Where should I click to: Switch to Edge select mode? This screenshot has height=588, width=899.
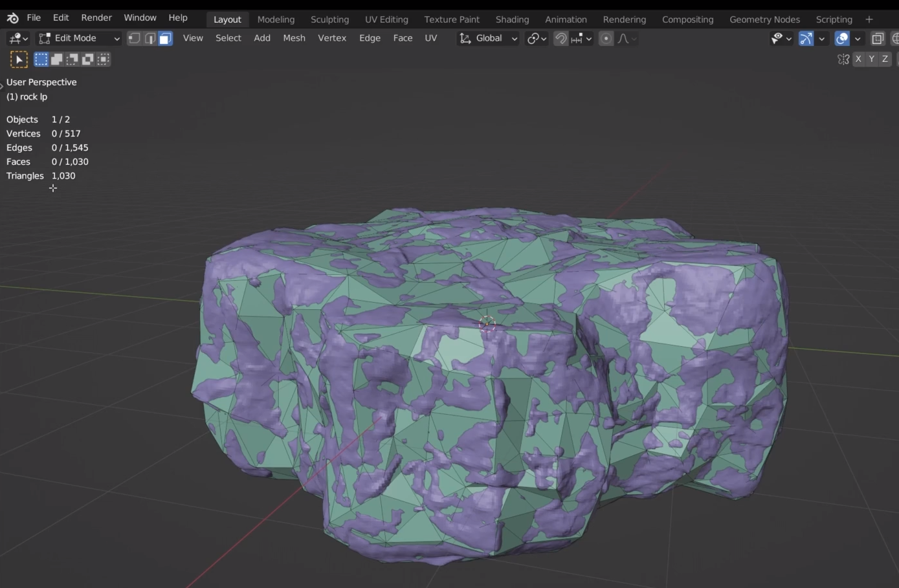click(x=150, y=38)
